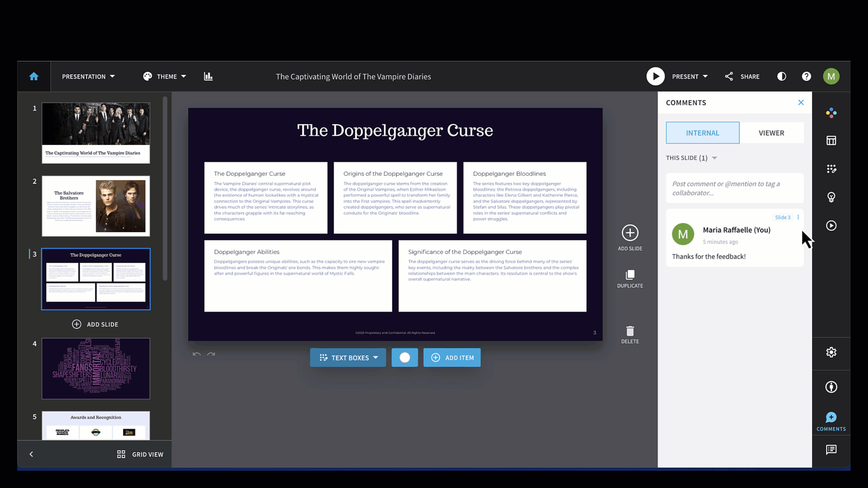The height and width of the screenshot is (488, 868).
Task: Start presenting with the play button
Action: [x=656, y=77]
